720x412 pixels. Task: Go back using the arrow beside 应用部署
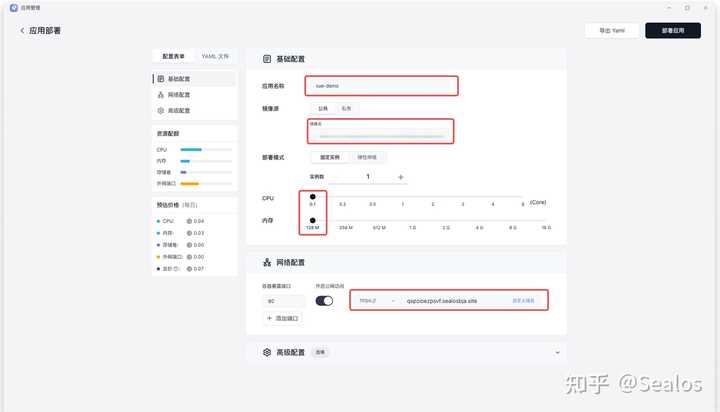point(22,30)
